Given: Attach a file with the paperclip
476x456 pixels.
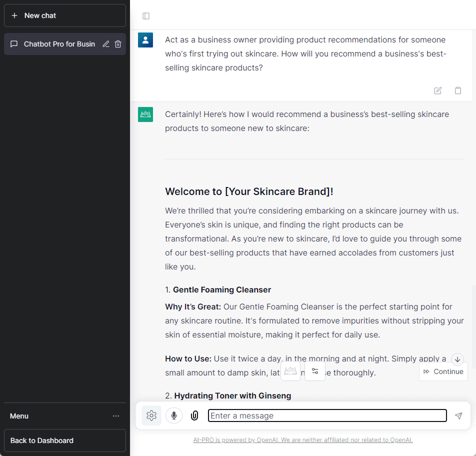Looking at the screenshot, I should pos(194,415).
